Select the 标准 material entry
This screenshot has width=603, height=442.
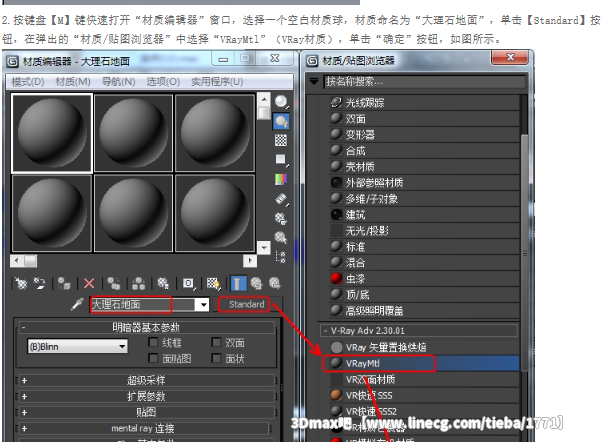click(424, 247)
